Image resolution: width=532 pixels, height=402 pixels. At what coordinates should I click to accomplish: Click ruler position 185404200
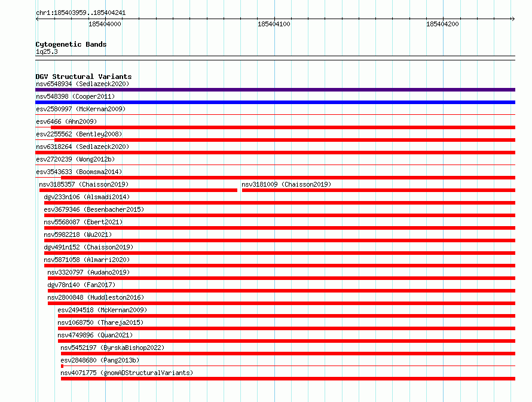(x=442, y=24)
